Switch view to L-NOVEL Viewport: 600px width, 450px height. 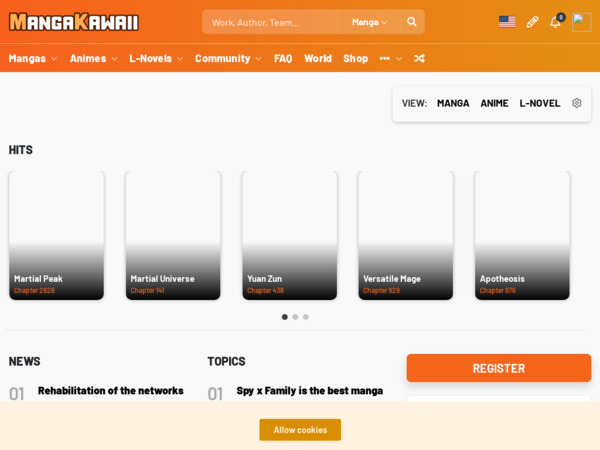pyautogui.click(x=540, y=103)
